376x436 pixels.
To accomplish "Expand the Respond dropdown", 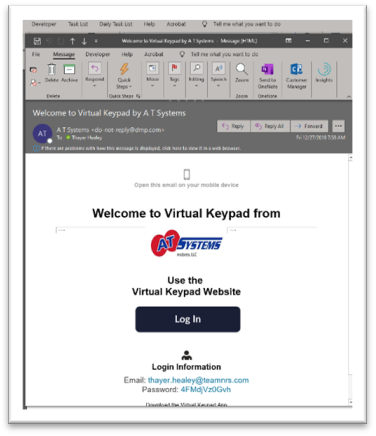I will click(x=95, y=75).
